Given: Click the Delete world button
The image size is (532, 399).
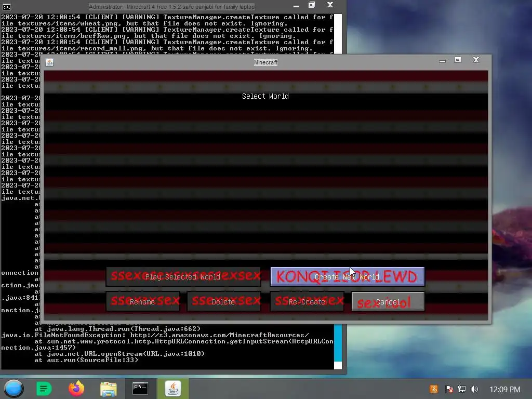Looking at the screenshot, I should click(224, 301).
